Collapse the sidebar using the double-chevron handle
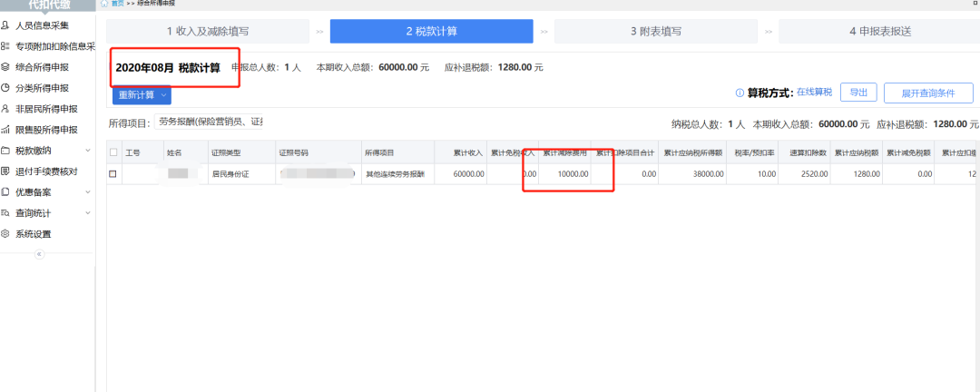 tap(39, 254)
